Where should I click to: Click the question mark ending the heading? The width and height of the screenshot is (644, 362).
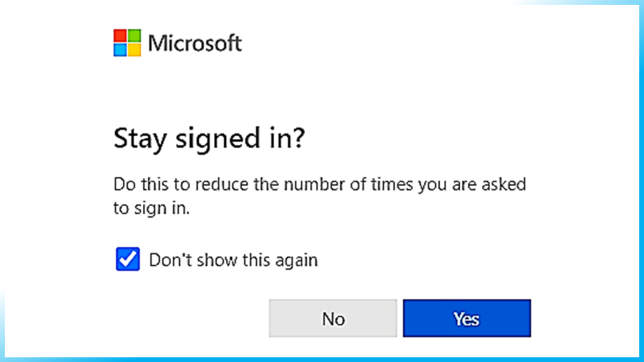[x=299, y=139]
